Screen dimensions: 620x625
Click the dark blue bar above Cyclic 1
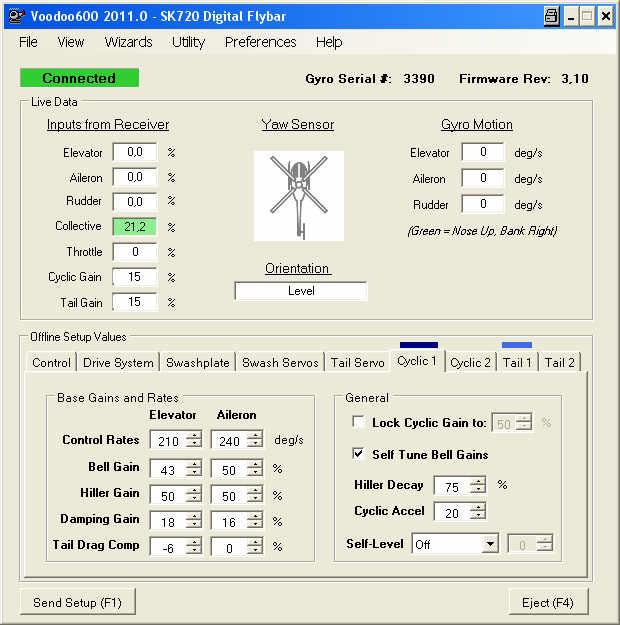[x=419, y=345]
